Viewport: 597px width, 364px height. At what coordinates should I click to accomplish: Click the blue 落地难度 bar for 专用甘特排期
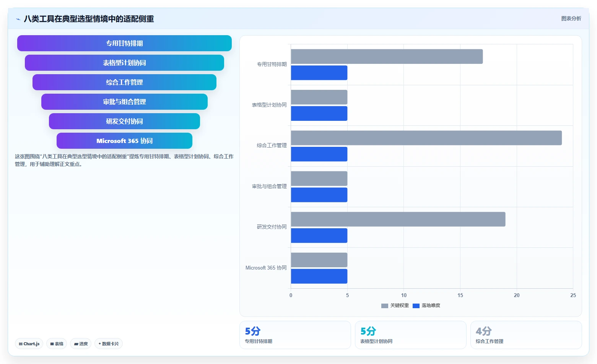[319, 73]
